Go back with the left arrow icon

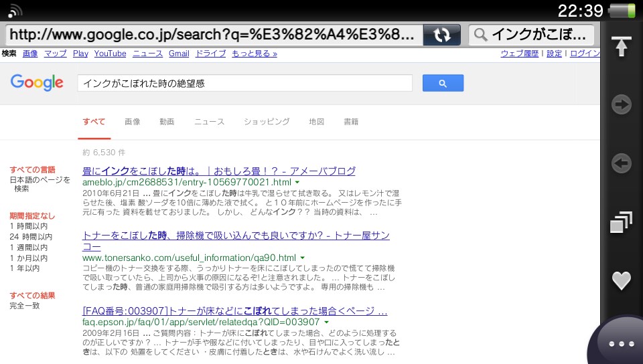click(622, 163)
